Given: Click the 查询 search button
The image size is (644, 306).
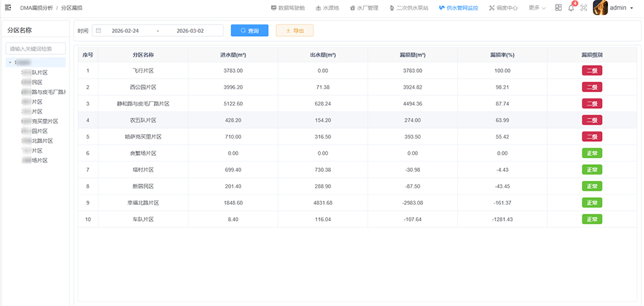Looking at the screenshot, I should point(250,30).
